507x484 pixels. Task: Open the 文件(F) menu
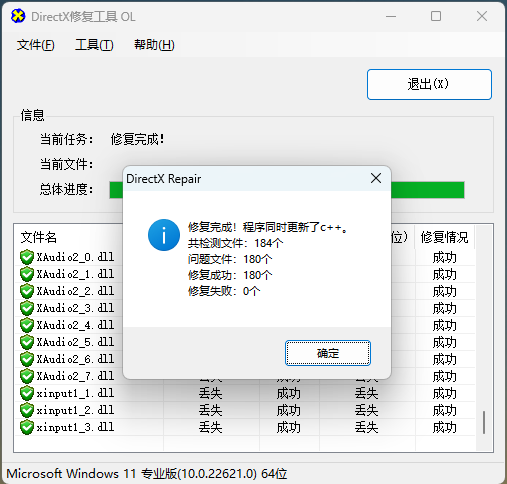tap(35, 45)
